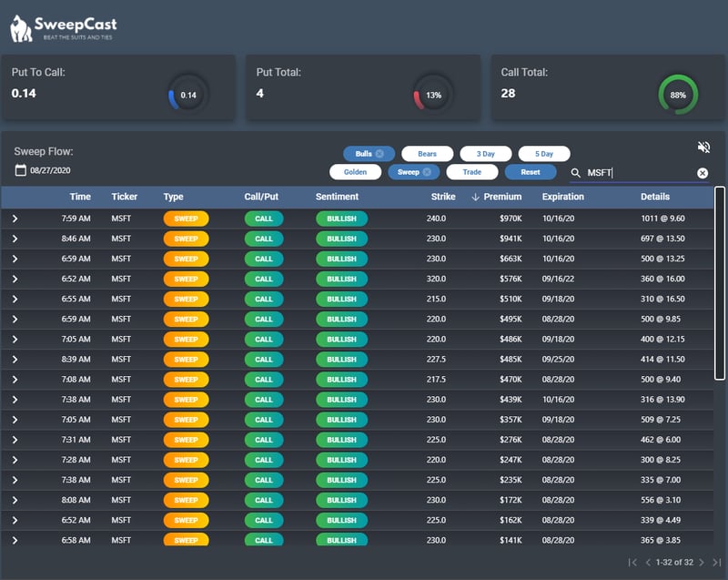The image size is (728, 580).
Task: Sort by the Sentiment column header
Action: (x=337, y=197)
